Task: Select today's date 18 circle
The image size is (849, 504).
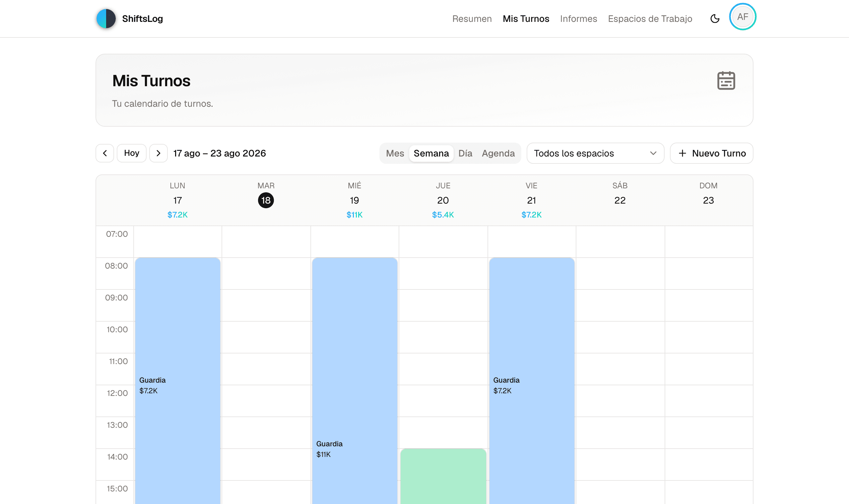Action: point(266,200)
